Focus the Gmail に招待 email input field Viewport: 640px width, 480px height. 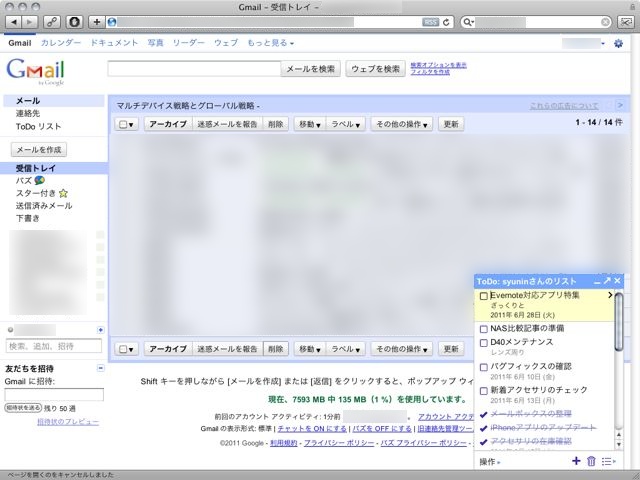coord(54,395)
